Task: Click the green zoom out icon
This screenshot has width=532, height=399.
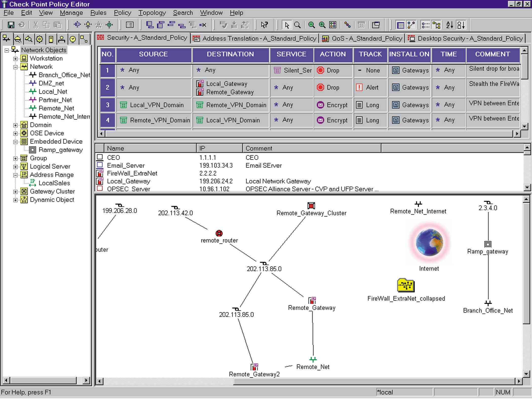Action: [x=311, y=25]
